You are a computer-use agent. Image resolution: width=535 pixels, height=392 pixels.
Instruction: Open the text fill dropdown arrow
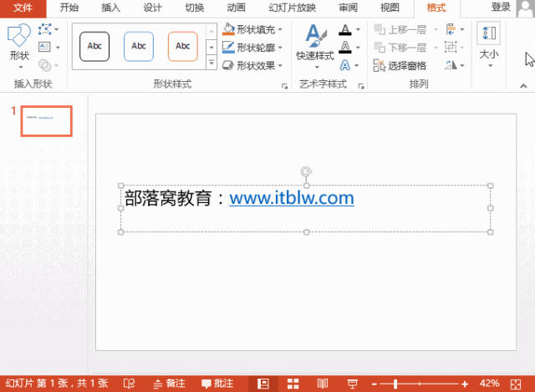click(x=358, y=30)
